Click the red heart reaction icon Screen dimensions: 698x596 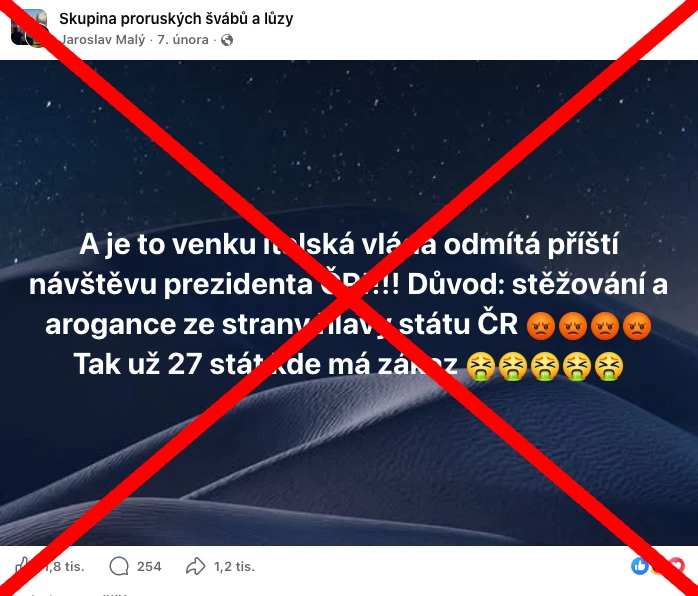coord(676,566)
